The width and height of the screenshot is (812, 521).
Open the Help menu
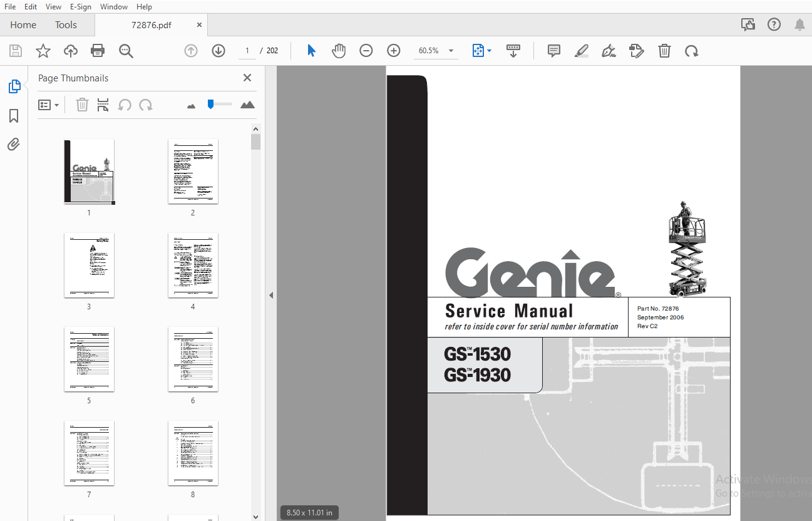(x=144, y=6)
